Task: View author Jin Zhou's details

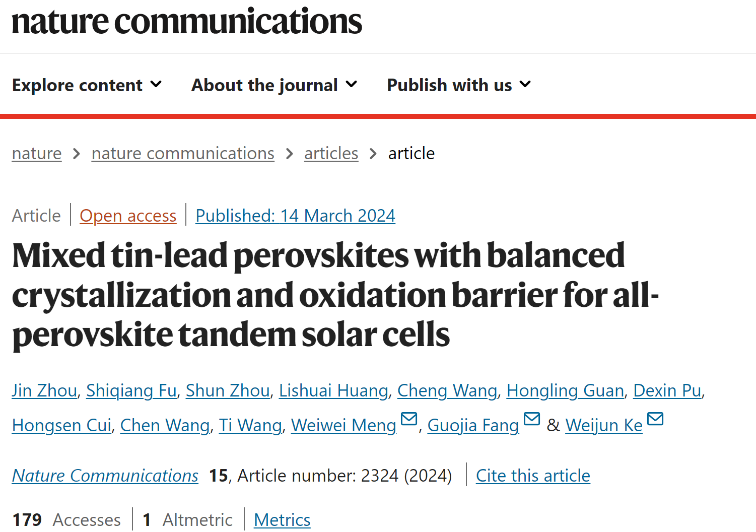Action: tap(44, 390)
